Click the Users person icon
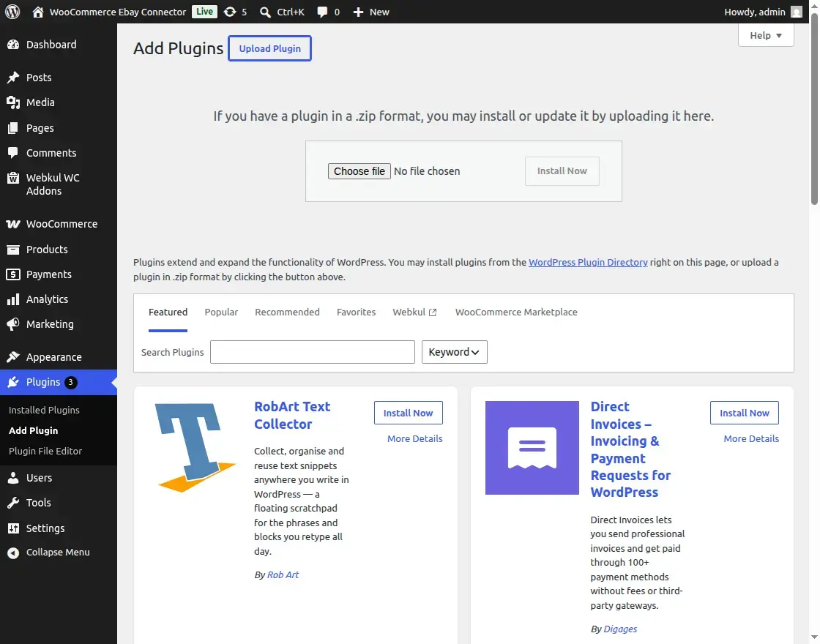 13,478
